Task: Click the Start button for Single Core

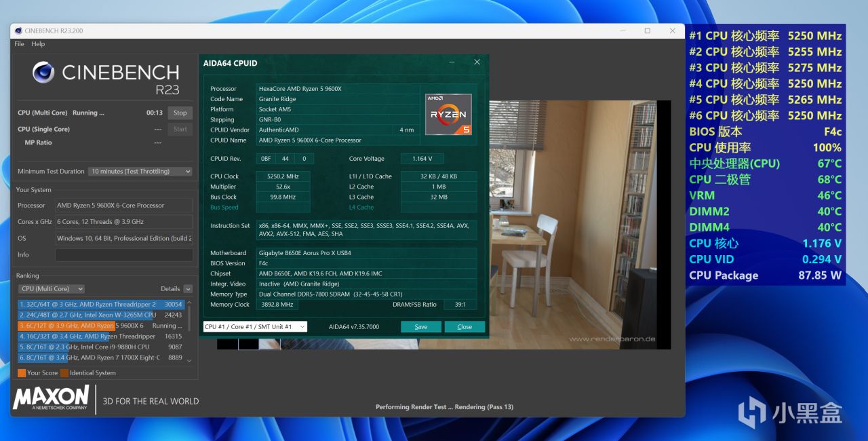Action: click(180, 129)
